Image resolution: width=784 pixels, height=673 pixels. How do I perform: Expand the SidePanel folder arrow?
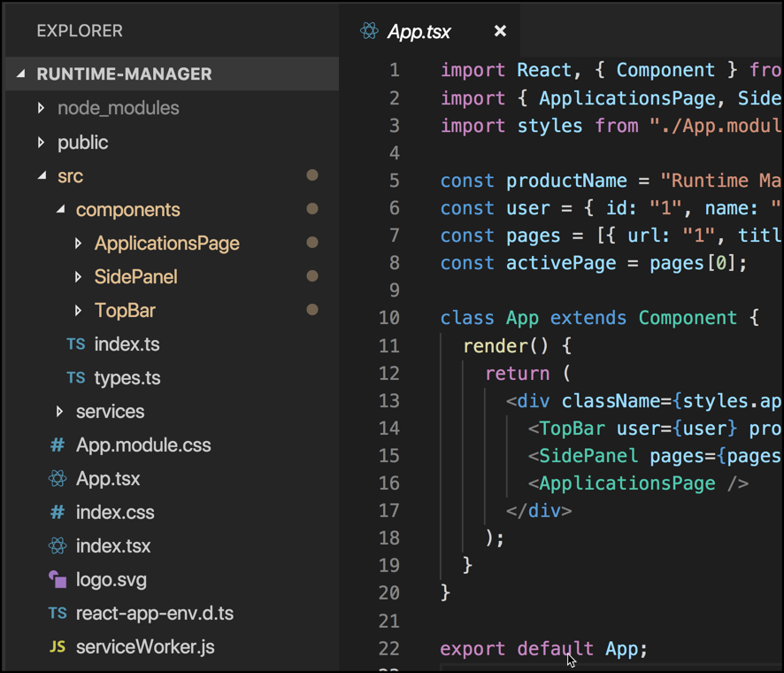[78, 276]
